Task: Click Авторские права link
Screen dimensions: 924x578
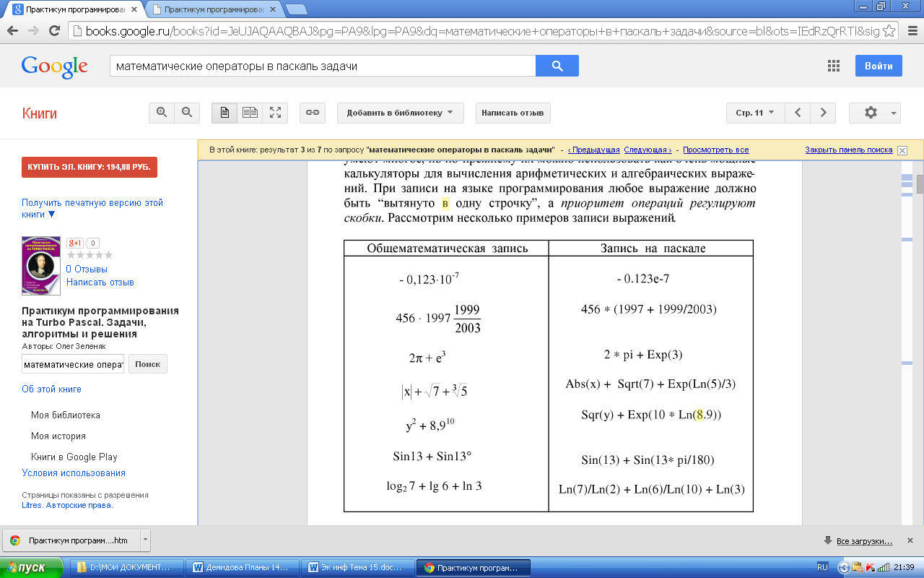Action: tap(79, 506)
